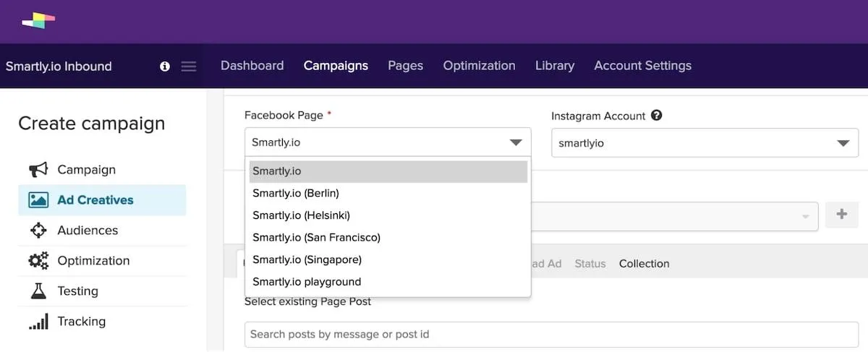Image resolution: width=868 pixels, height=352 pixels.
Task: Go to Account Settings in navigation
Action: [x=642, y=66]
